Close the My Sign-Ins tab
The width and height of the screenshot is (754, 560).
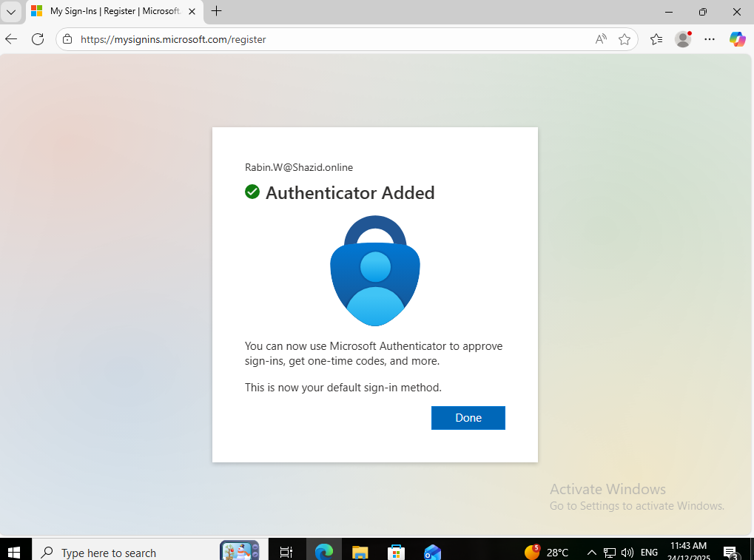click(x=192, y=11)
